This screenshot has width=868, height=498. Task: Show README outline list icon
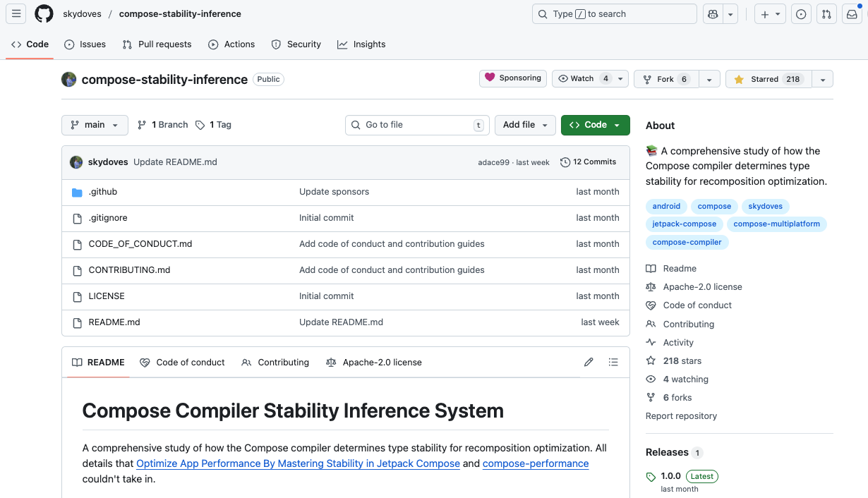(613, 363)
